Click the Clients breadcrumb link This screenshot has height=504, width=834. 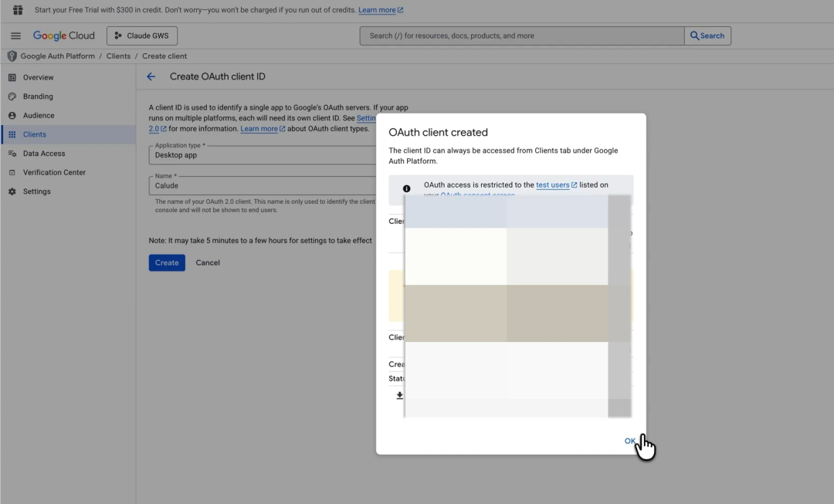click(118, 56)
